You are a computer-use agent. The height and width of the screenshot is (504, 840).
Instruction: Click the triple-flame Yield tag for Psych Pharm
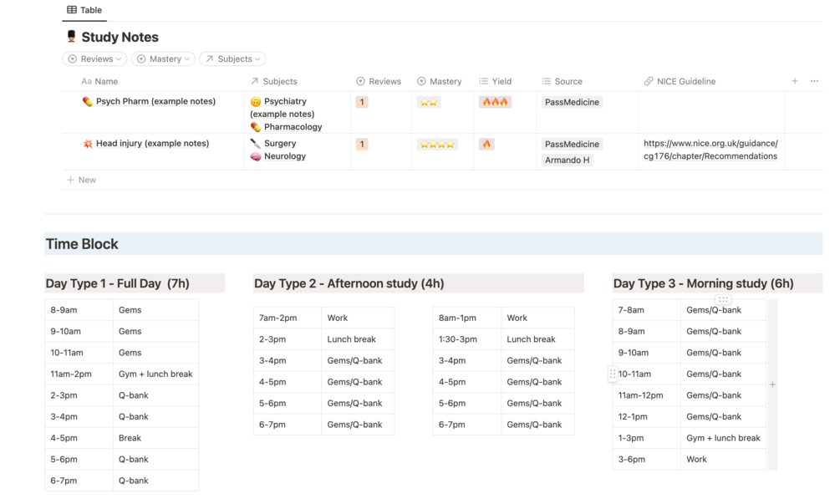(x=495, y=102)
